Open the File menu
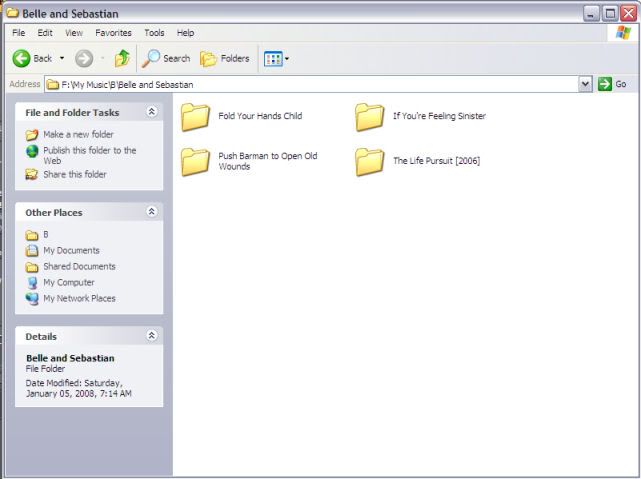 [19, 33]
